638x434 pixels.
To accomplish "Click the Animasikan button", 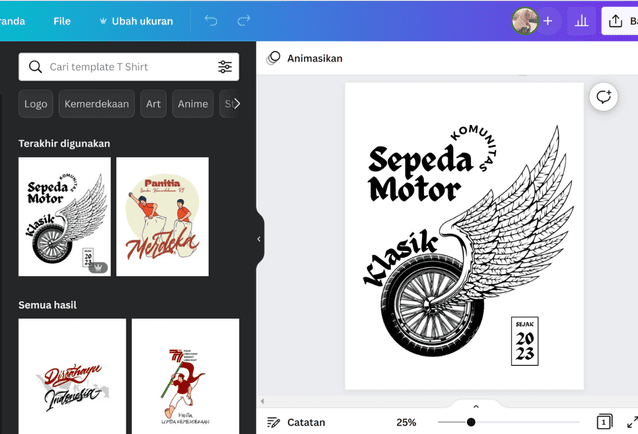I will pyautogui.click(x=305, y=58).
